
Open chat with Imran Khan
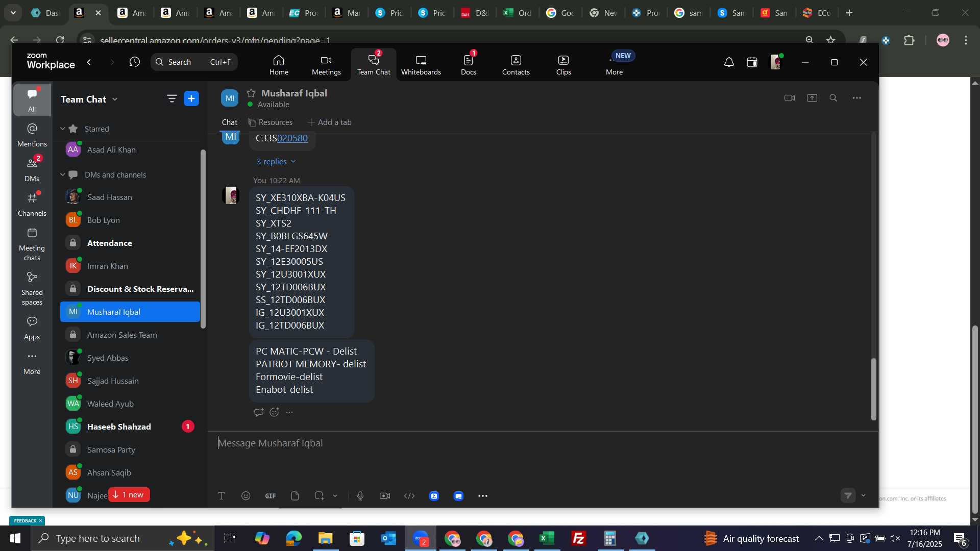(130, 266)
